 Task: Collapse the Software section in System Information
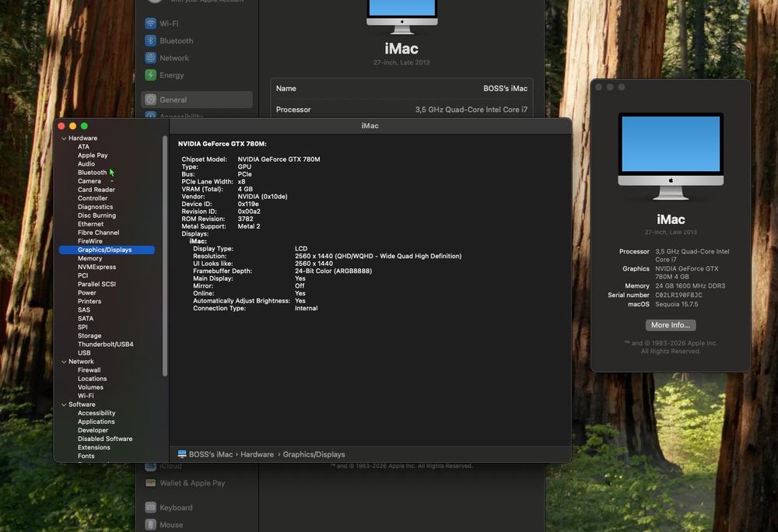pyautogui.click(x=64, y=404)
